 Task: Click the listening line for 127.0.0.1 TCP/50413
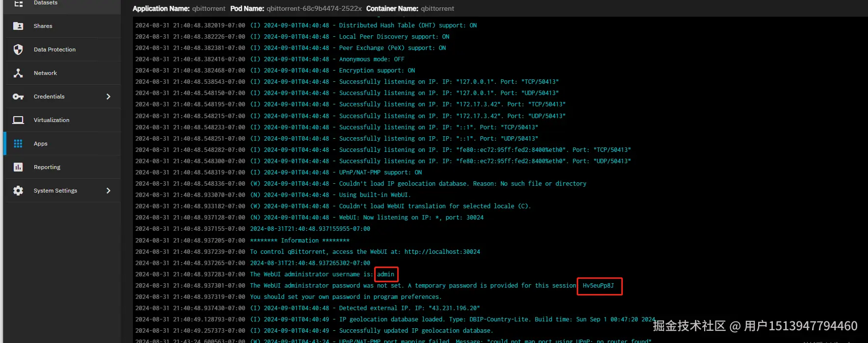tap(347, 82)
